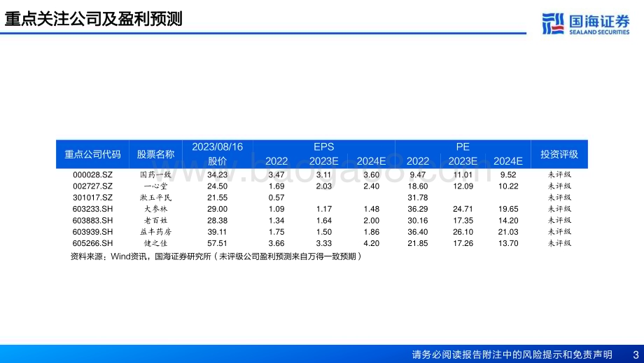The image size is (644, 363).
Task: Click the footer disclaimer 请务必阅读报告附注
Action: (512, 355)
